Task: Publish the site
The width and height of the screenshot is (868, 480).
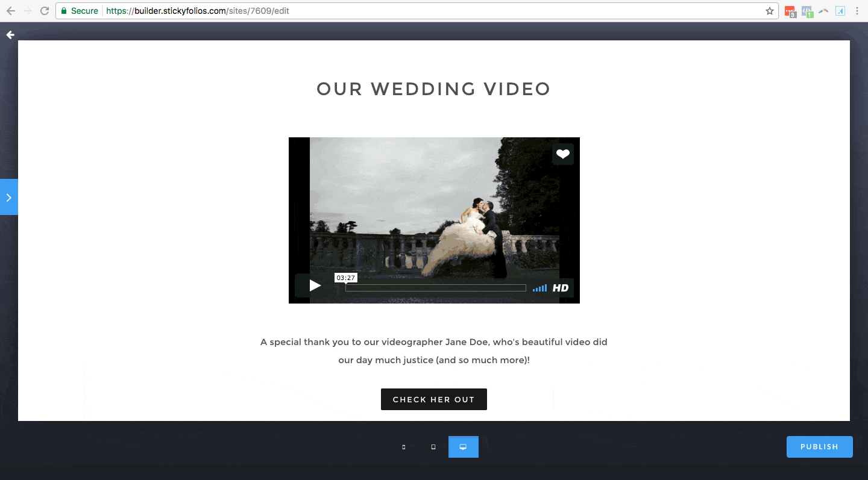Action: (x=820, y=447)
